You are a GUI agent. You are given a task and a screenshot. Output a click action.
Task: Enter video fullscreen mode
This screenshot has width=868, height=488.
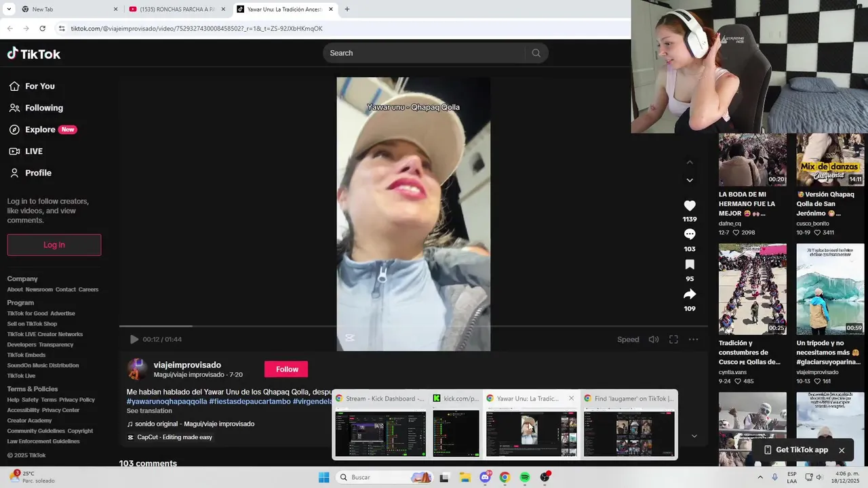point(673,340)
